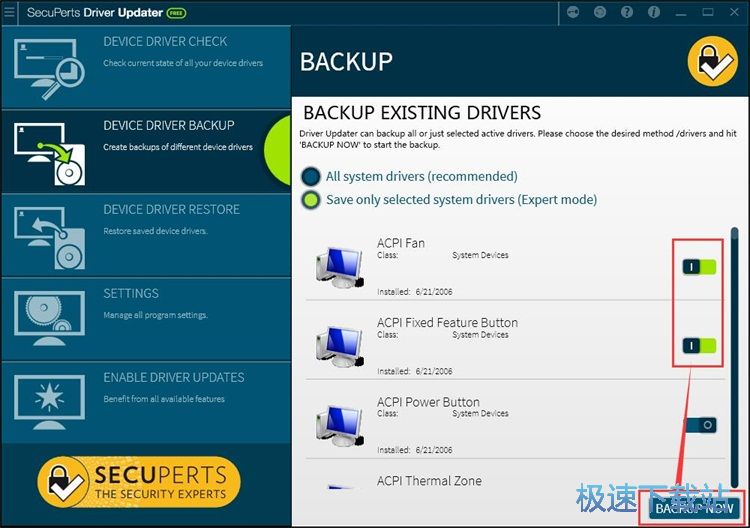Click the ACPI Fixed Feature Button name
Image resolution: width=750 pixels, height=528 pixels.
pyautogui.click(x=447, y=322)
